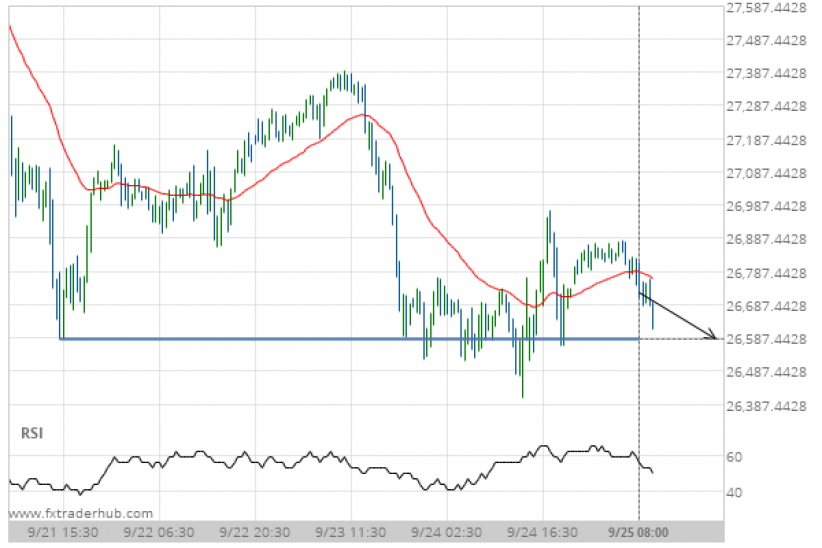Open the www.fxtraderhub.com link
The height and width of the screenshot is (548, 822).
point(81,513)
